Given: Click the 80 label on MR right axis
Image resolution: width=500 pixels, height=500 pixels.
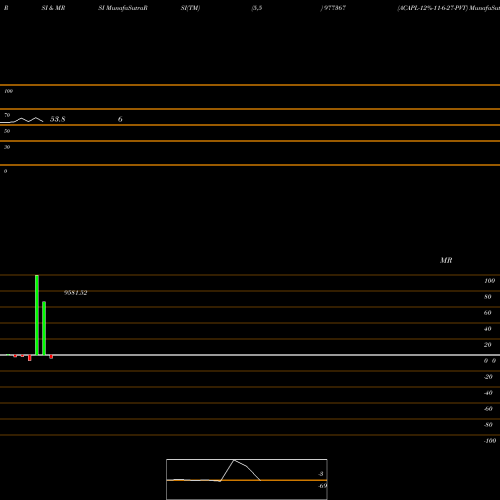Looking at the screenshot, I should 488,297.
